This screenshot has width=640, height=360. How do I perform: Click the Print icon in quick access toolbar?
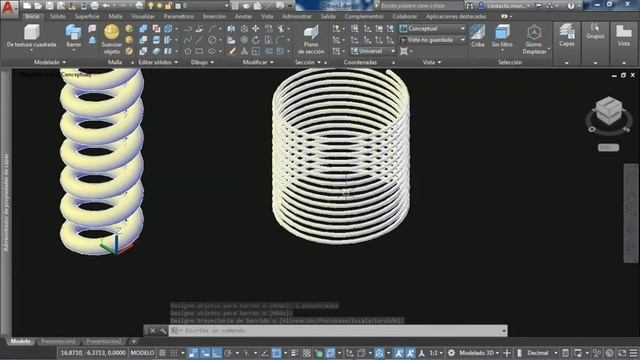tap(95, 6)
